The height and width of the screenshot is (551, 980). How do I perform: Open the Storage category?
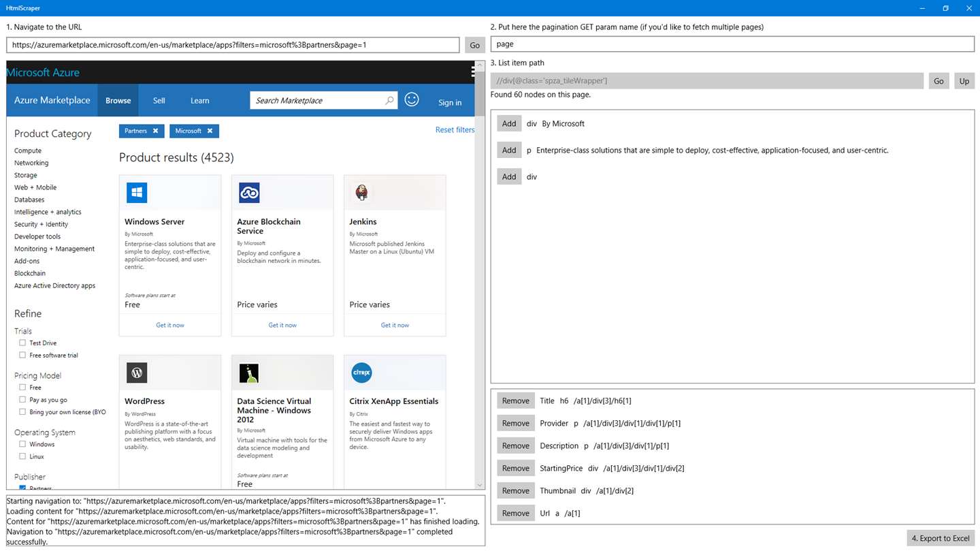[x=26, y=175]
